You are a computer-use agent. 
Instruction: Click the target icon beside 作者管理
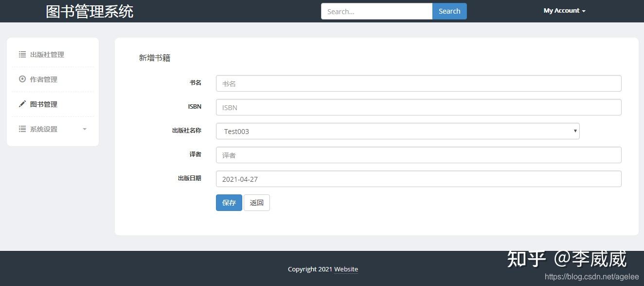coord(22,79)
